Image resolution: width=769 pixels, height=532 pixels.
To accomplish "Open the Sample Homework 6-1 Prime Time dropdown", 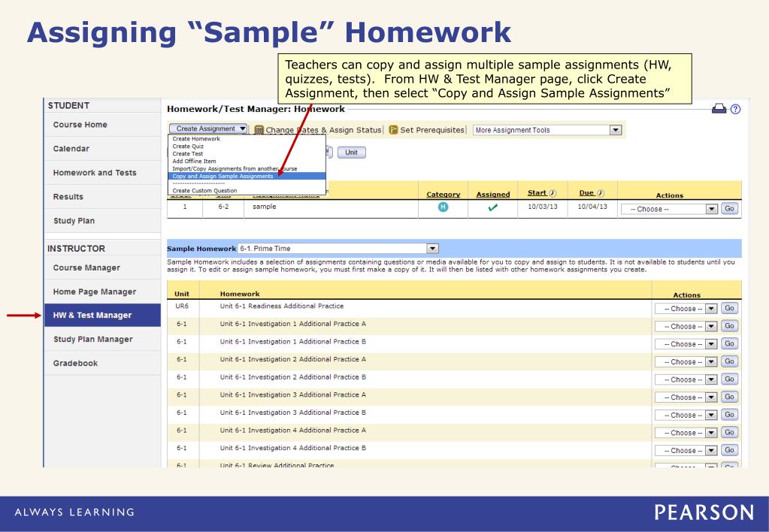I will (338, 249).
